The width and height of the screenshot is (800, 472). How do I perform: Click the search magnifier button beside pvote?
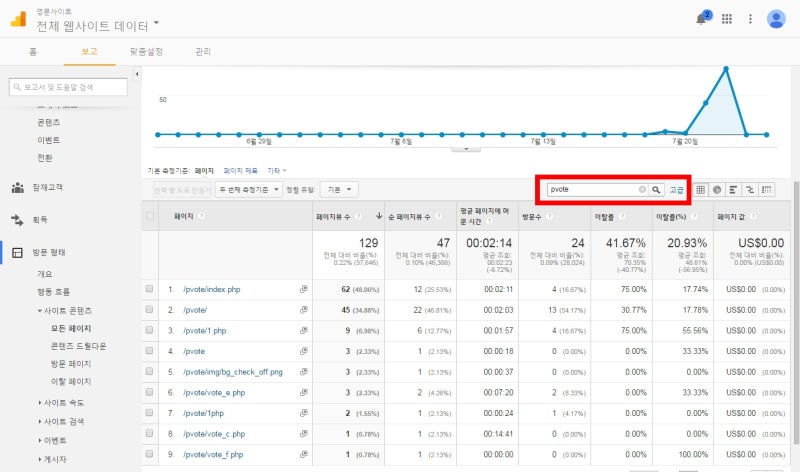tap(656, 189)
